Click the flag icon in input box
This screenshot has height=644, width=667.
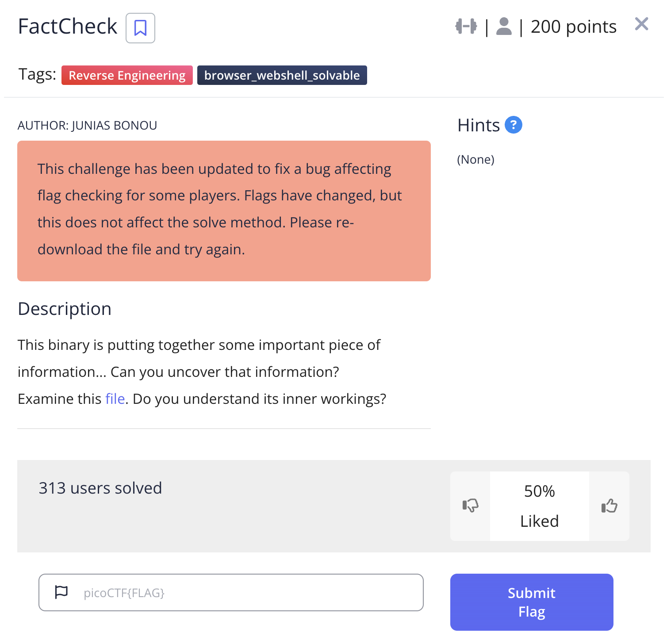(61, 592)
